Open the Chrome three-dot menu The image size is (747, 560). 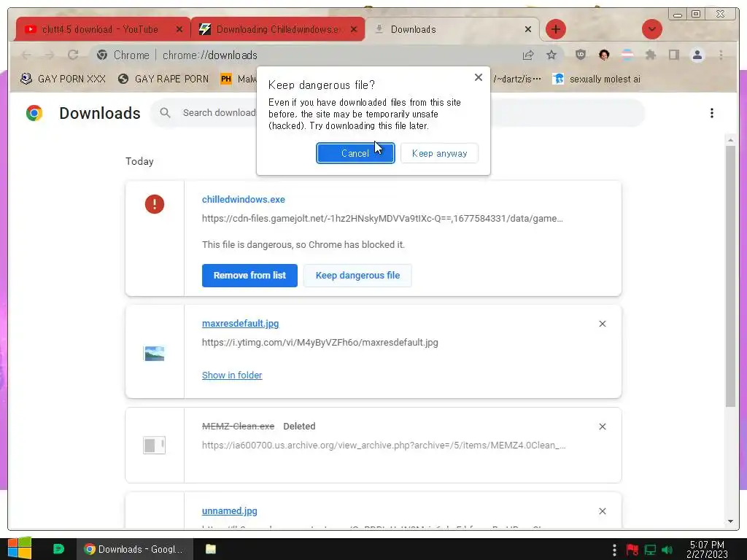[x=721, y=55]
